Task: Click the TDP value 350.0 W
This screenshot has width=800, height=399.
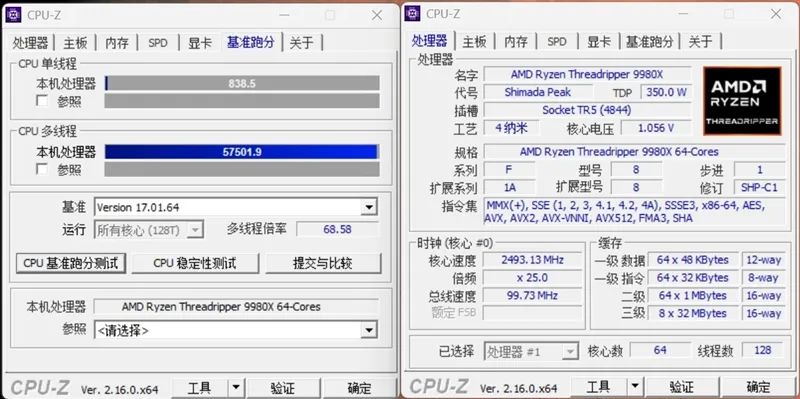Action: click(x=667, y=92)
